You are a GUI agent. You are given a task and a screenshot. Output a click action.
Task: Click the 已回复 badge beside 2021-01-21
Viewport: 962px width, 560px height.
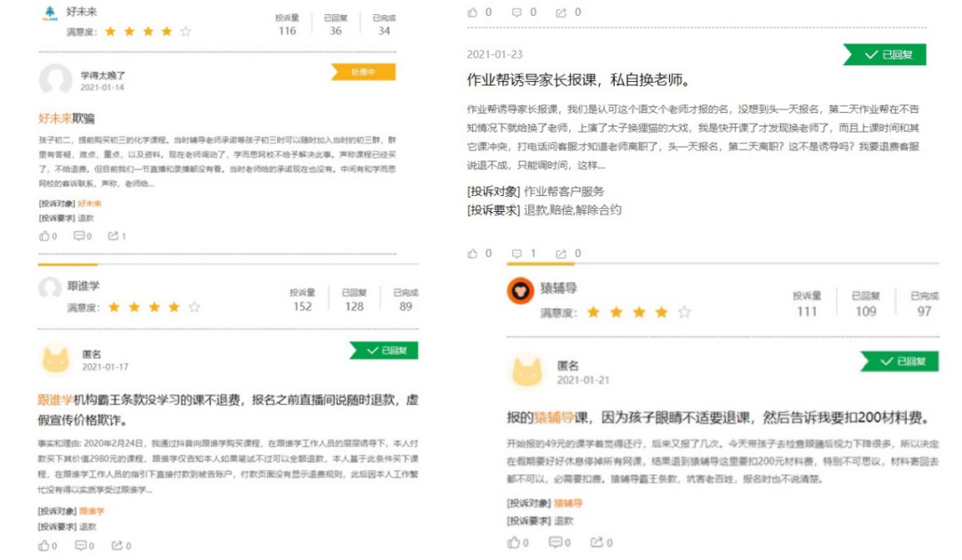click(x=900, y=361)
